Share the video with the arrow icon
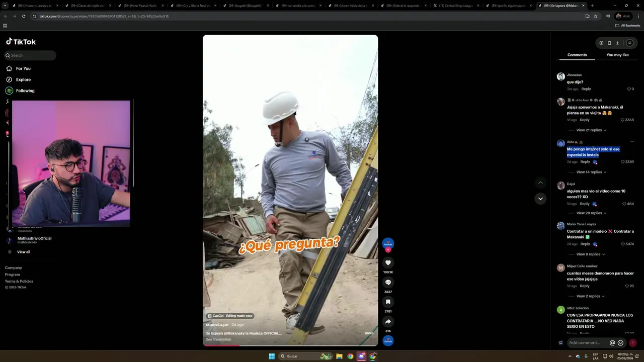Viewport: 644px width, 362px height. 388,321
